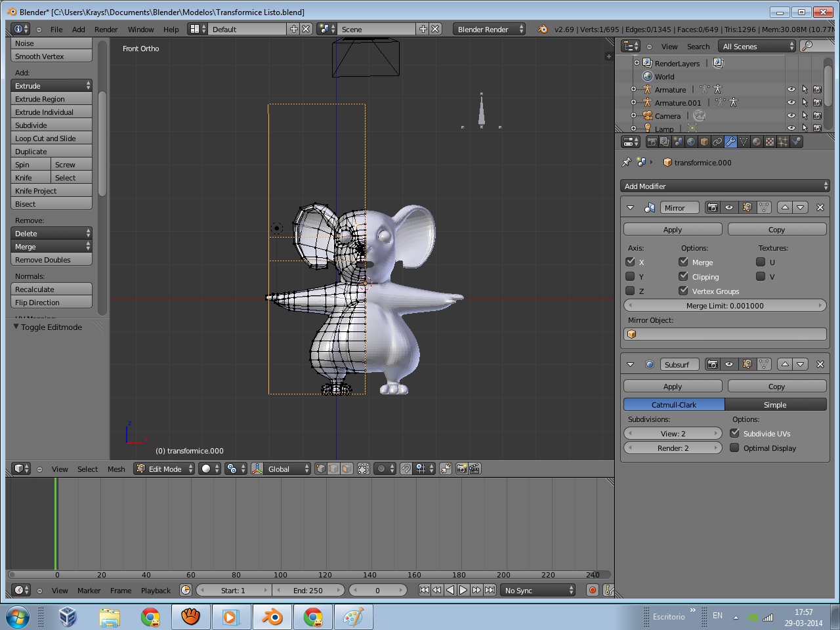840x630 pixels.
Task: Select edge select mode icon
Action: point(333,469)
